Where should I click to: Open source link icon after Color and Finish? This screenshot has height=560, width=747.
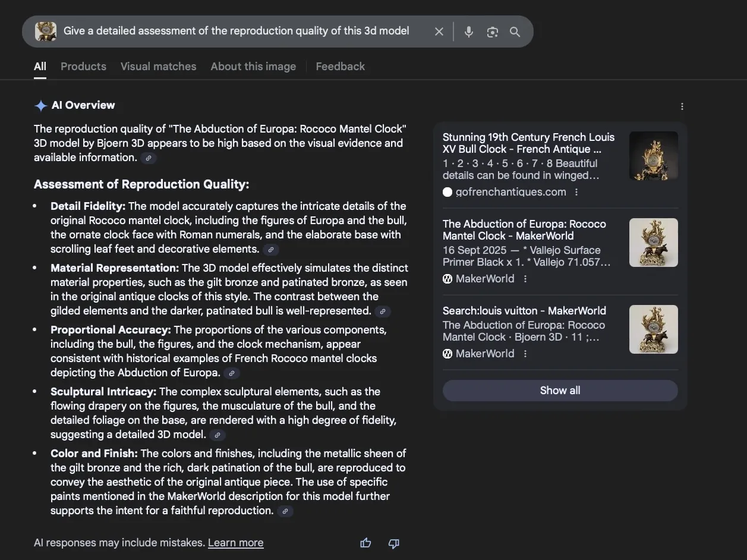point(285,511)
